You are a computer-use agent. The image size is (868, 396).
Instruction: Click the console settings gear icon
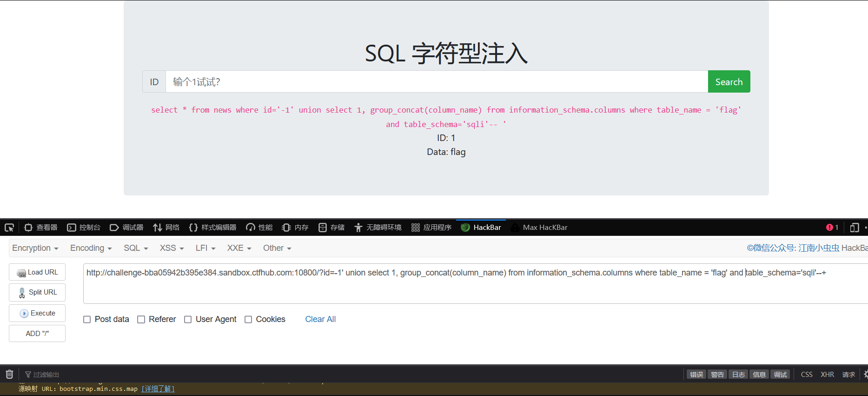(x=865, y=374)
